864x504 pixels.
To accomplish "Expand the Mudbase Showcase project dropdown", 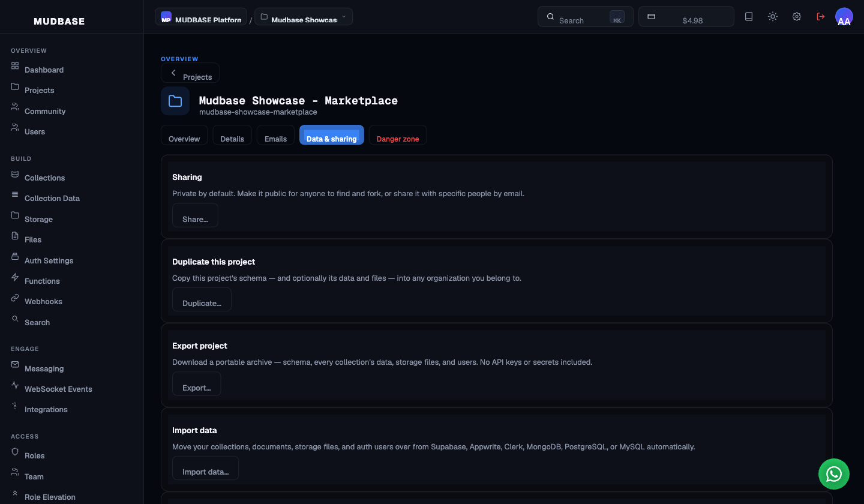I will pos(304,17).
